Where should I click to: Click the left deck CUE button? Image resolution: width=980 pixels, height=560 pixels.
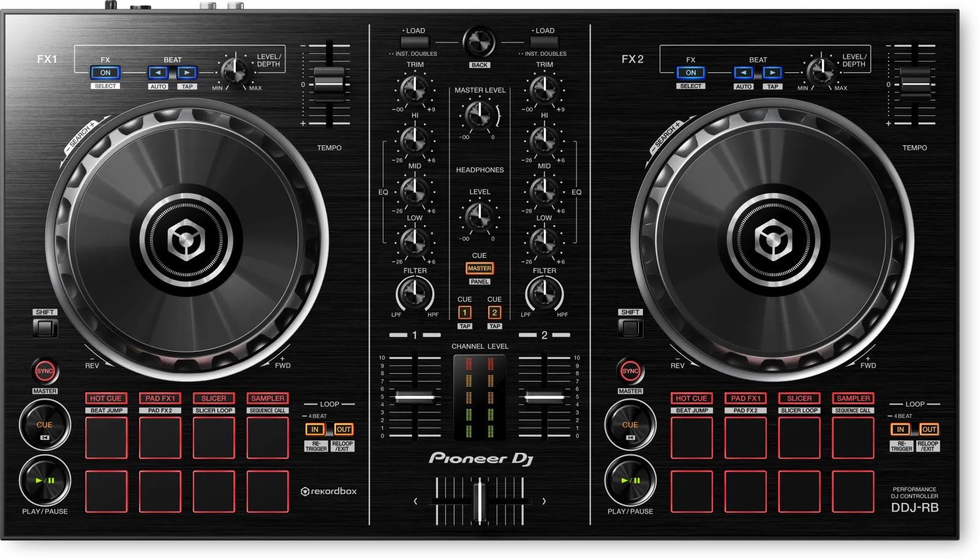[45, 425]
